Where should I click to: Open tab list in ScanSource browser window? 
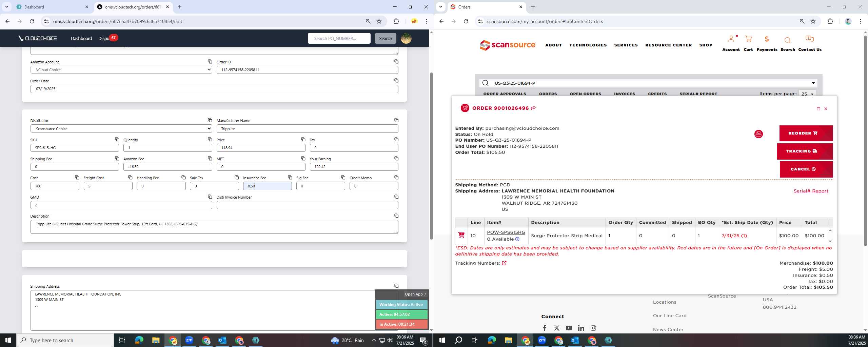[440, 7]
